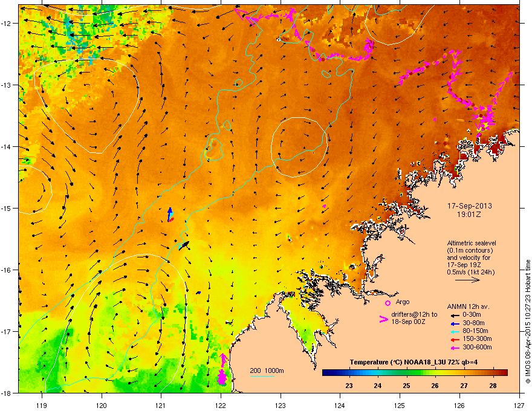This screenshot has height=411, width=532.
Task: Click the Altimetric sealevel label
Action: pyautogui.click(x=472, y=243)
